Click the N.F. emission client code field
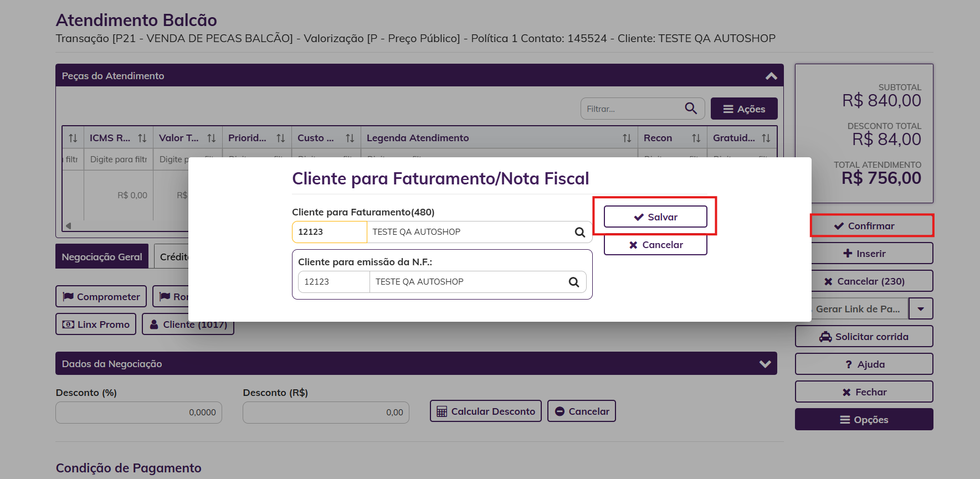The image size is (980, 479). (x=334, y=282)
